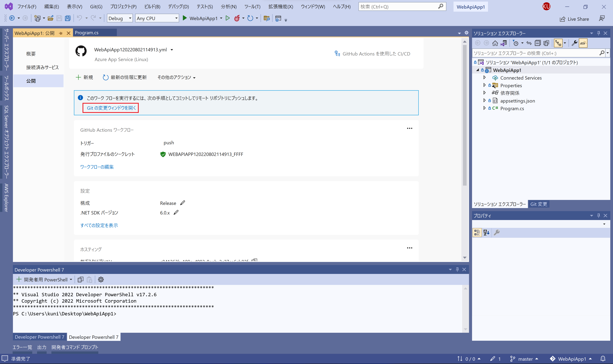Open the Debug menu in the menu bar
The width and height of the screenshot is (613, 364).
(x=178, y=7)
